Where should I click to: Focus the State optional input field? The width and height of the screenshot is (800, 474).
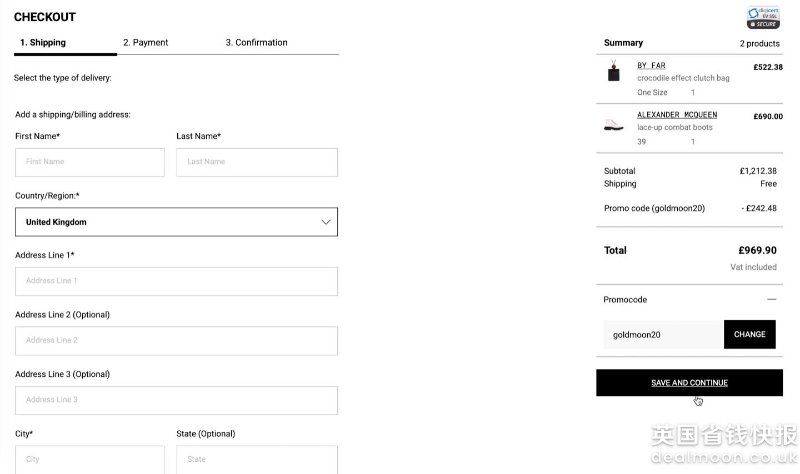click(257, 459)
